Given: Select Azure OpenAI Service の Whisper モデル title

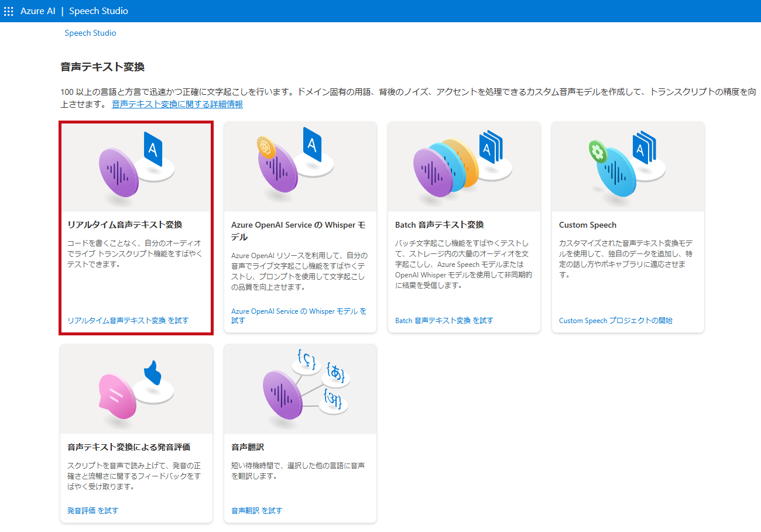Looking at the screenshot, I should tap(299, 231).
